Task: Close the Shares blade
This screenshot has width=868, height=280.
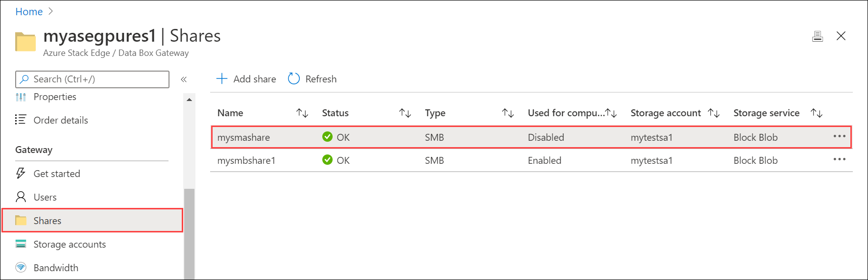Action: pos(841,36)
